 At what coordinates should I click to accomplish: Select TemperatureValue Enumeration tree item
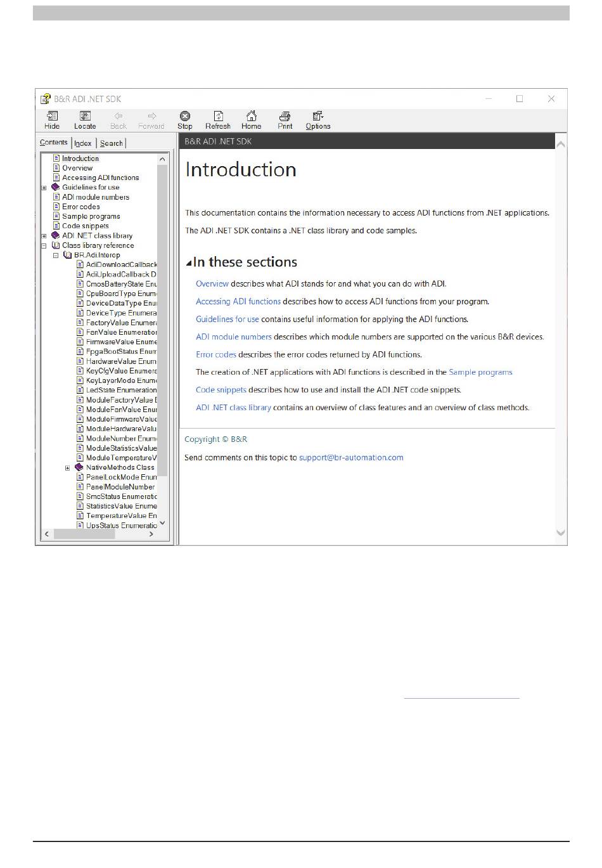tap(121, 516)
